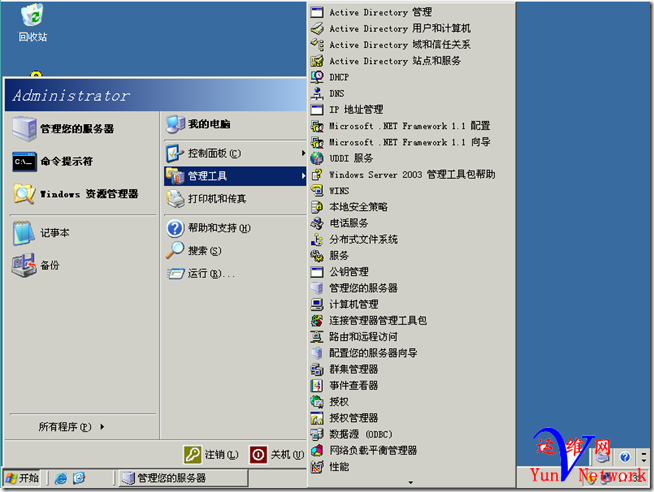654x492 pixels.
Task: Open 授权 tool
Action: tap(411, 402)
